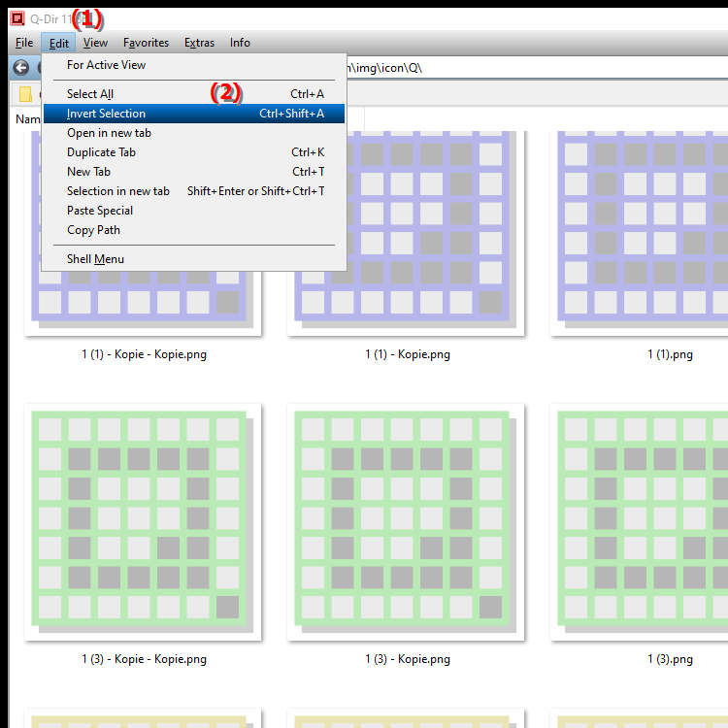The image size is (728, 728).
Task: Select Copy Path from the menu
Action: 194,230
